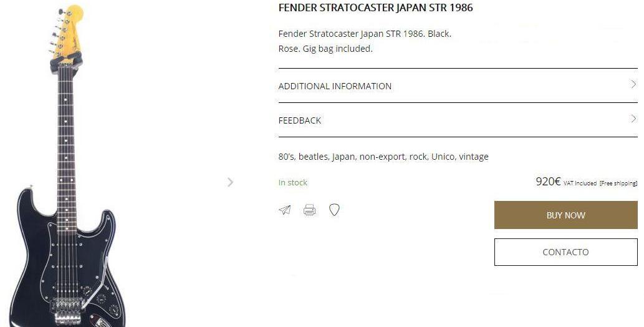Open the ADDITIONAL INFORMATION section heading
This screenshot has height=327, width=644.
(335, 86)
